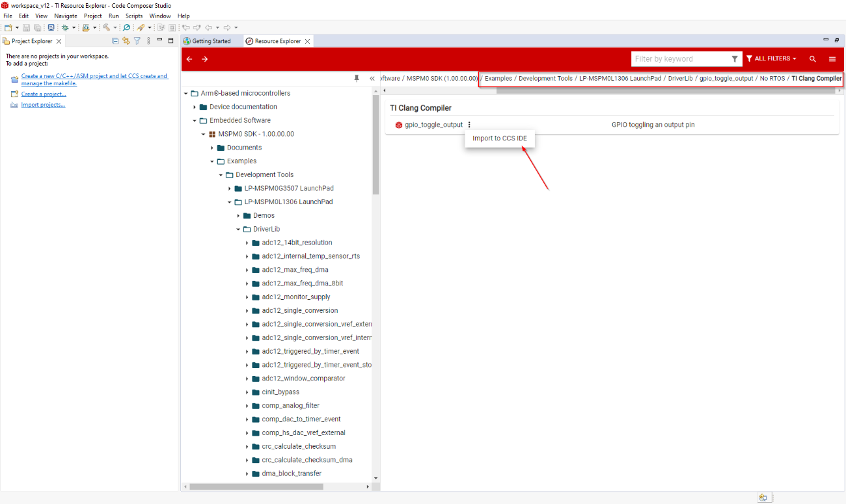Click the Import projects... link
Viewport: 846px width, 504px height.
coord(43,105)
